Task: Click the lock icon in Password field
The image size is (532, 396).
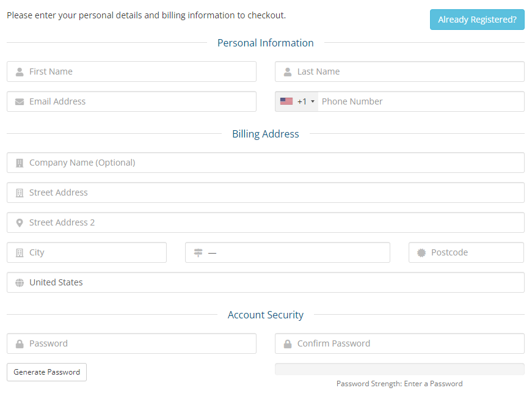Action: click(20, 343)
